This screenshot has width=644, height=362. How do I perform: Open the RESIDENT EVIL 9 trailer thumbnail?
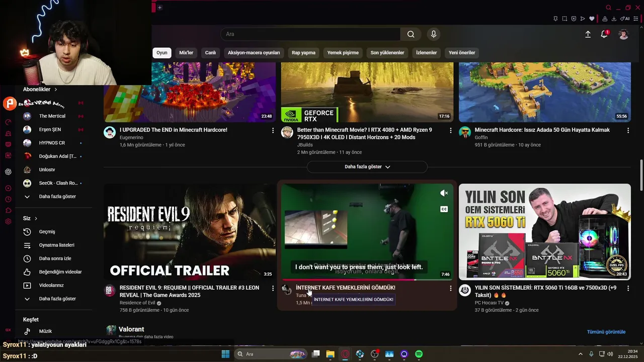[x=190, y=232]
